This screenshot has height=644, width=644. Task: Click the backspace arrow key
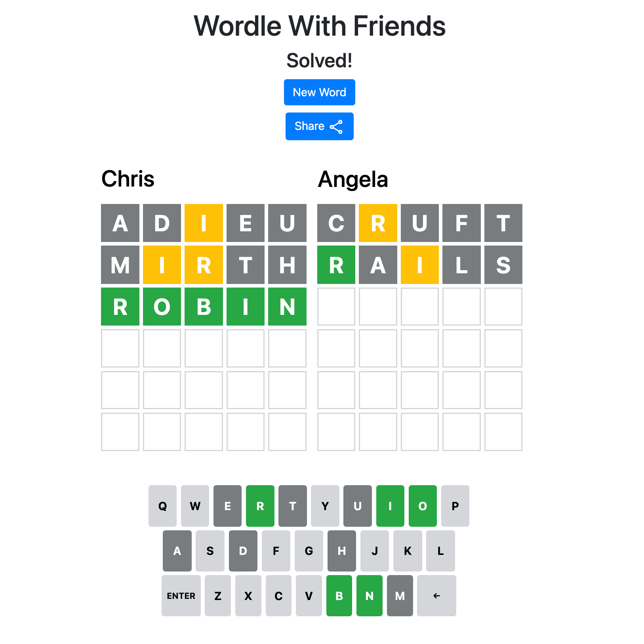tap(436, 595)
